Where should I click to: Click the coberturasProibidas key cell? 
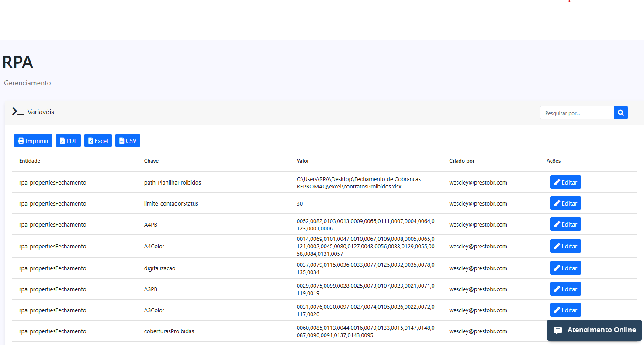[169, 331]
